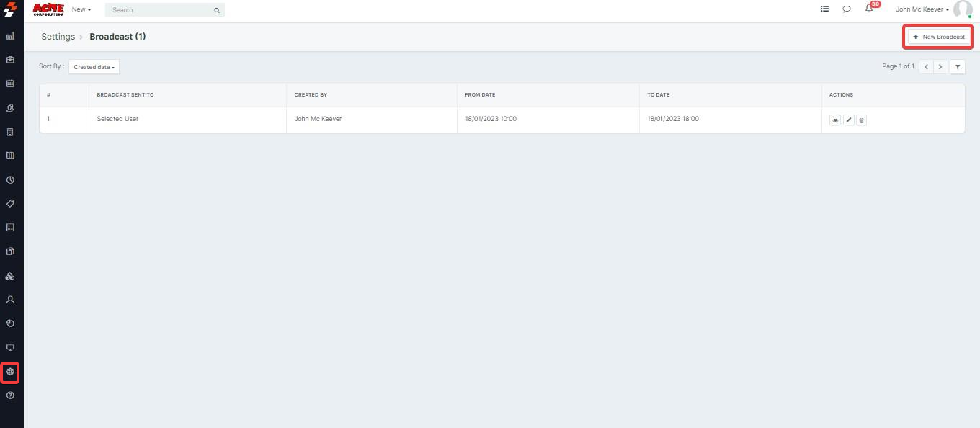Open the monitor screen icon in sidebar
Viewport: 980px width, 428px height.
click(10, 348)
